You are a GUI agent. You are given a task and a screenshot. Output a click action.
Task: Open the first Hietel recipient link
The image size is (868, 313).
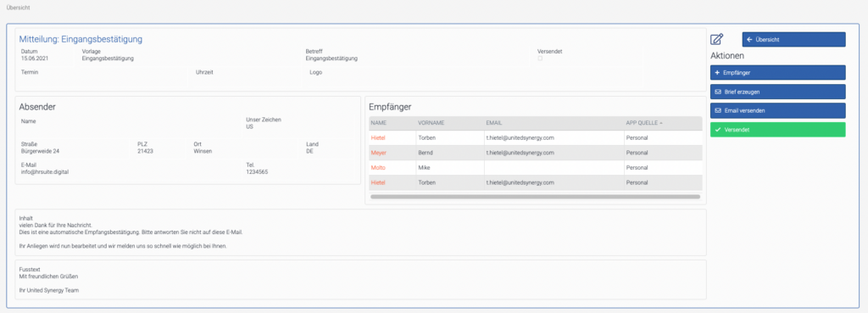378,137
